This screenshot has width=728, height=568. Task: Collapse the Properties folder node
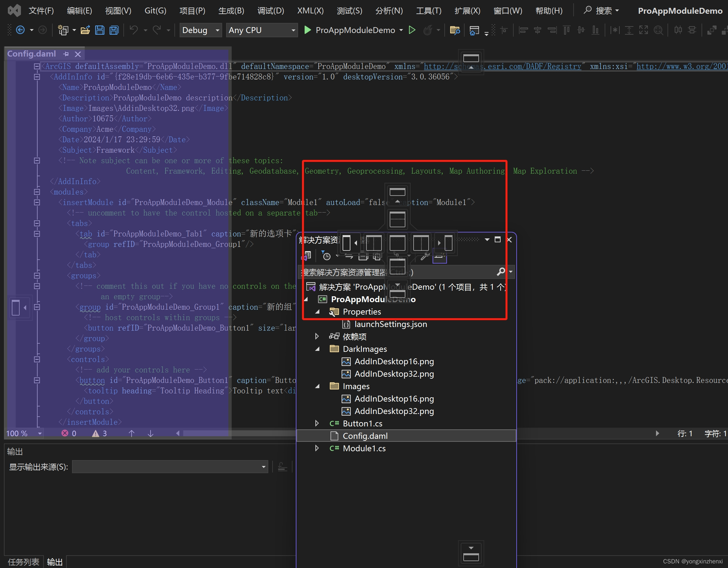pos(317,312)
